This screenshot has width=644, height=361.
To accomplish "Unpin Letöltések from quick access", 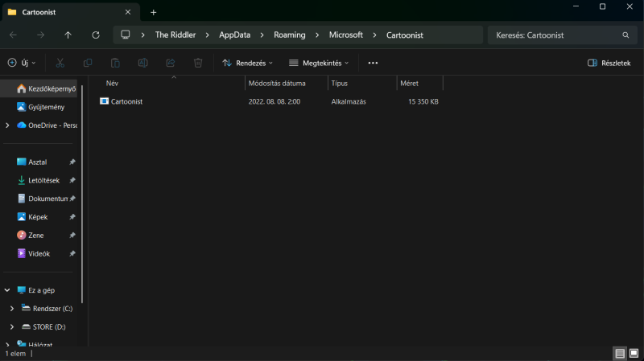I will click(72, 180).
